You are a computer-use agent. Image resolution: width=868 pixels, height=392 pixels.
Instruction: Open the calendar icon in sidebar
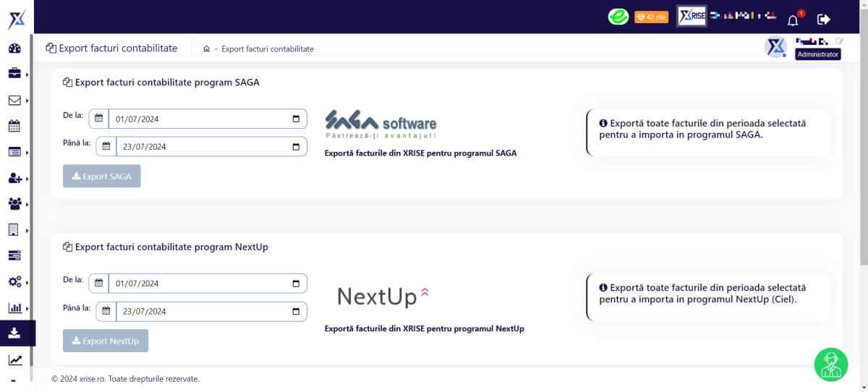tap(14, 126)
